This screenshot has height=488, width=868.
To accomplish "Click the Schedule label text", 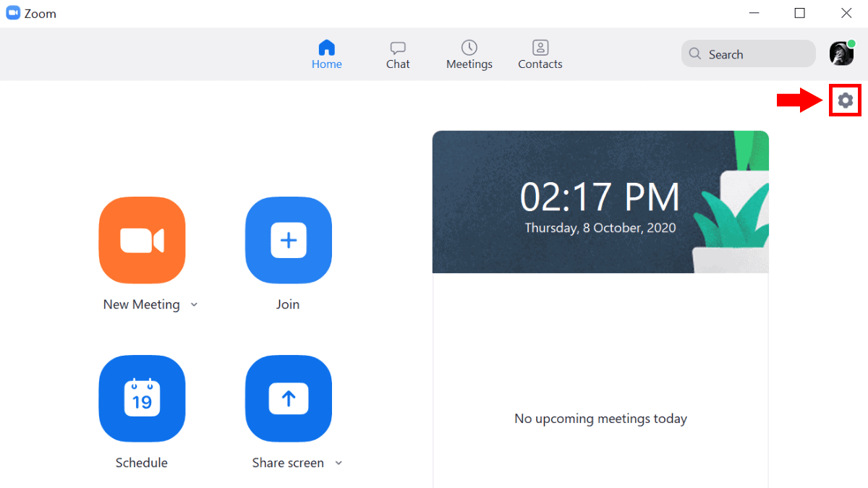I will coord(142,463).
